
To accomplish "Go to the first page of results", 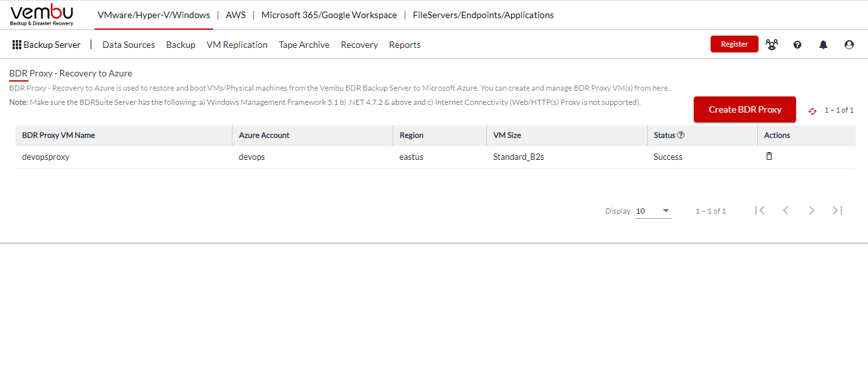I will pyautogui.click(x=760, y=210).
